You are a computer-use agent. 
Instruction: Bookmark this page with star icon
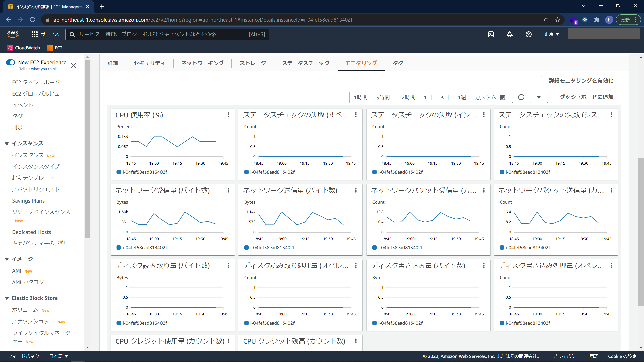click(558, 20)
